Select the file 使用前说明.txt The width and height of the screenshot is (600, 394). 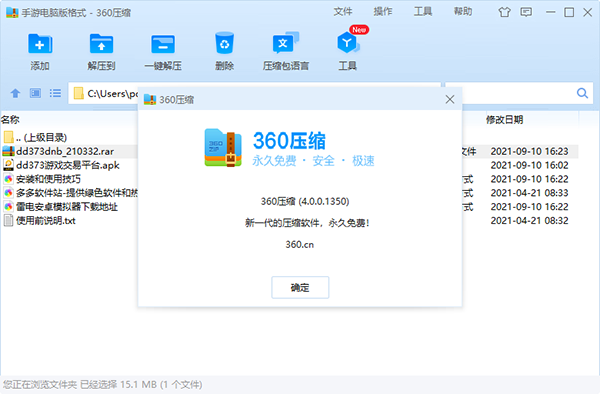point(46,220)
